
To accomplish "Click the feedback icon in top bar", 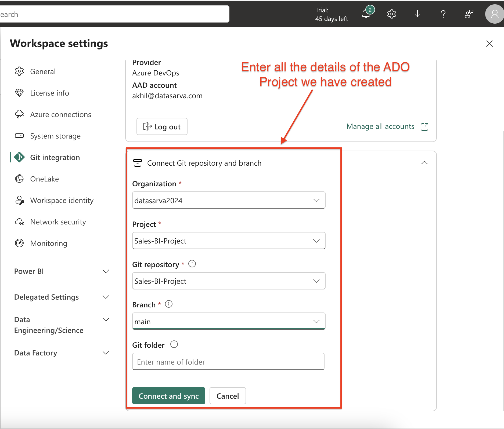I will pyautogui.click(x=469, y=14).
